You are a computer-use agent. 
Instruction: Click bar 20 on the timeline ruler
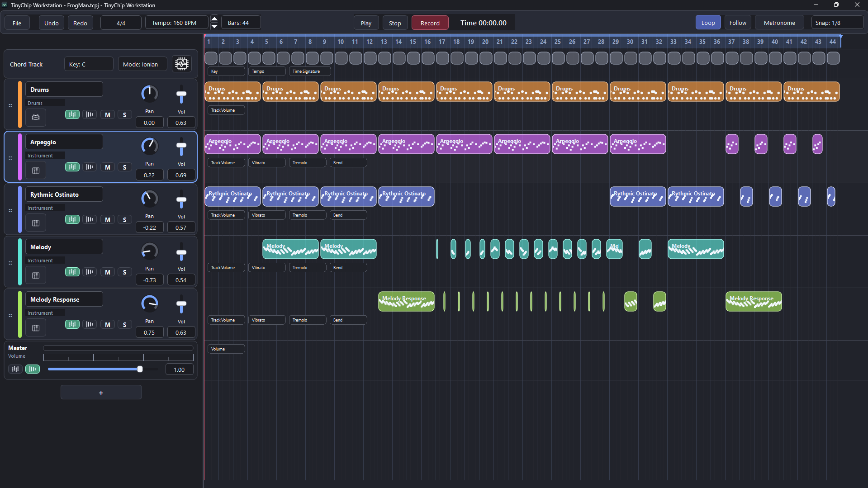tap(485, 42)
